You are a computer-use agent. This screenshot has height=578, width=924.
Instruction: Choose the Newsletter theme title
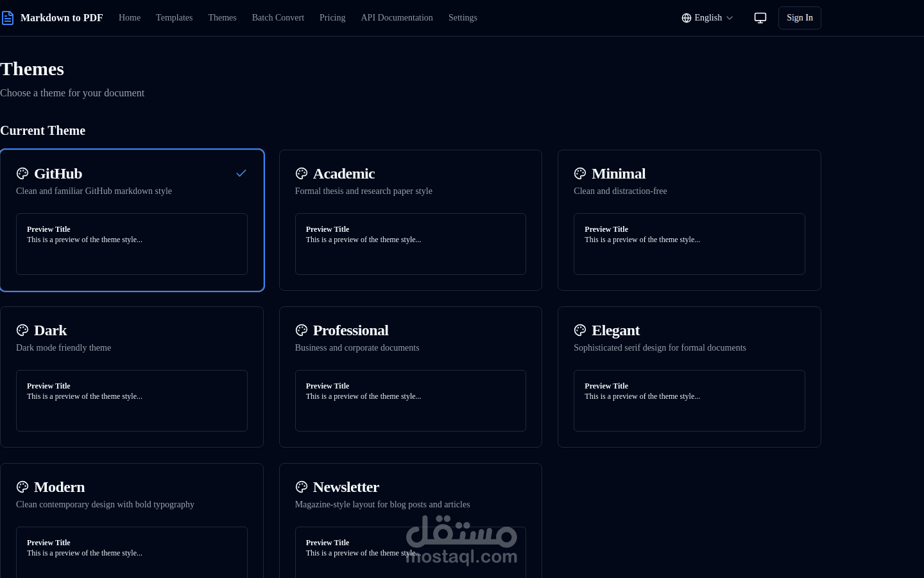(346, 487)
